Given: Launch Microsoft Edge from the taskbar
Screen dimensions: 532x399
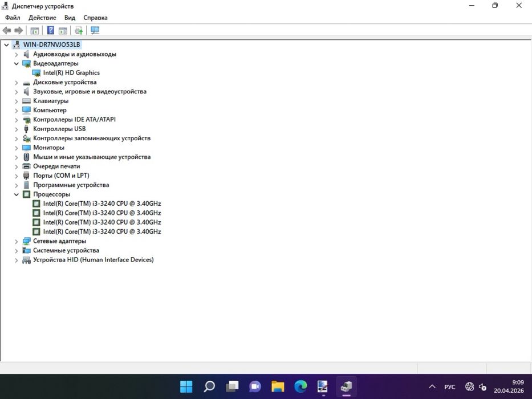Looking at the screenshot, I should tap(300, 386).
